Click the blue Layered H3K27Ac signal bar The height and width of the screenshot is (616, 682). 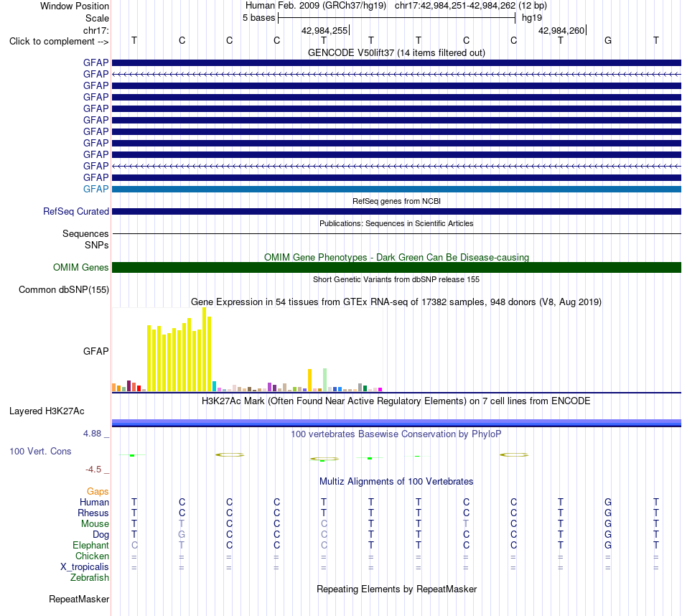(396, 423)
